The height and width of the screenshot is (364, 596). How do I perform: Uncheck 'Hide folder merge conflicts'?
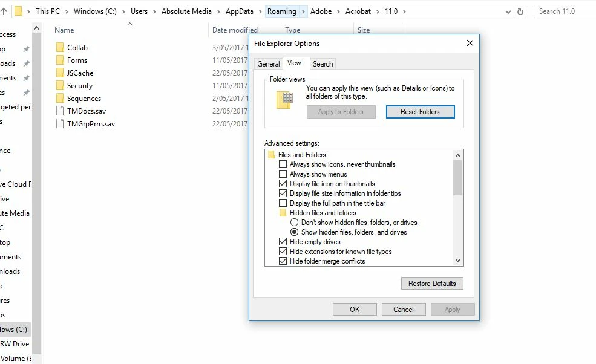click(x=283, y=261)
